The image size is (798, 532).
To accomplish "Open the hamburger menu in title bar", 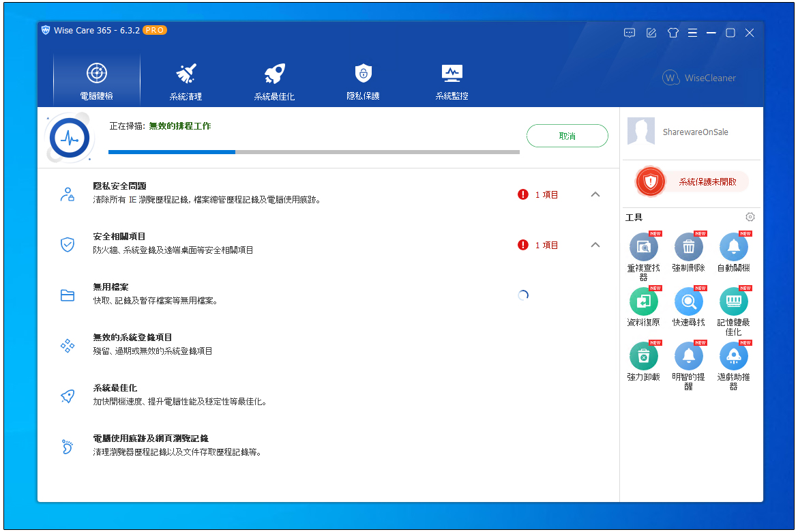I will pos(692,33).
